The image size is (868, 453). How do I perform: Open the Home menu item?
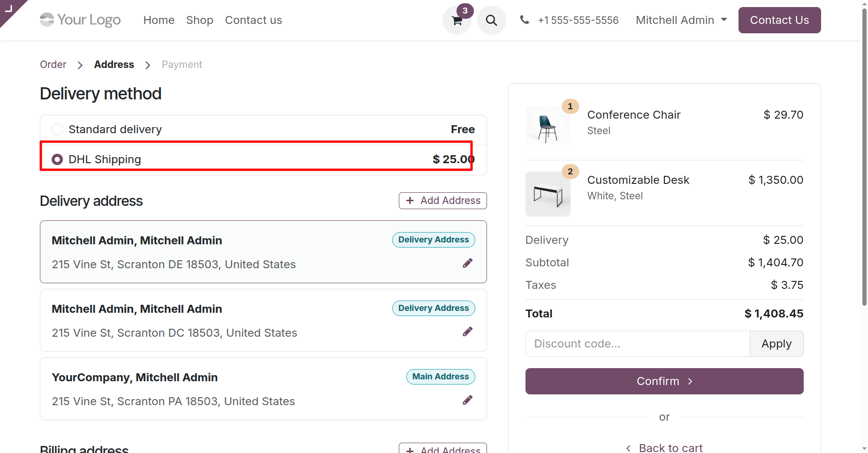[x=159, y=20]
